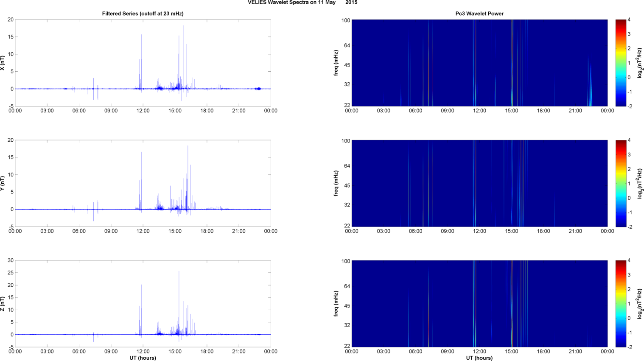Click the 15 tick on Y (nT) axis
This screenshot has height=361, width=644.
coord(11,157)
